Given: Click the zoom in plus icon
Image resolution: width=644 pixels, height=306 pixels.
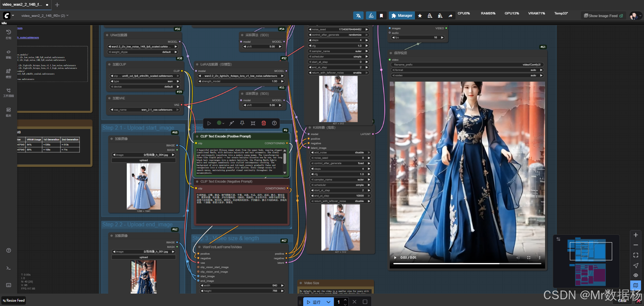Looking at the screenshot, I should click(636, 235).
